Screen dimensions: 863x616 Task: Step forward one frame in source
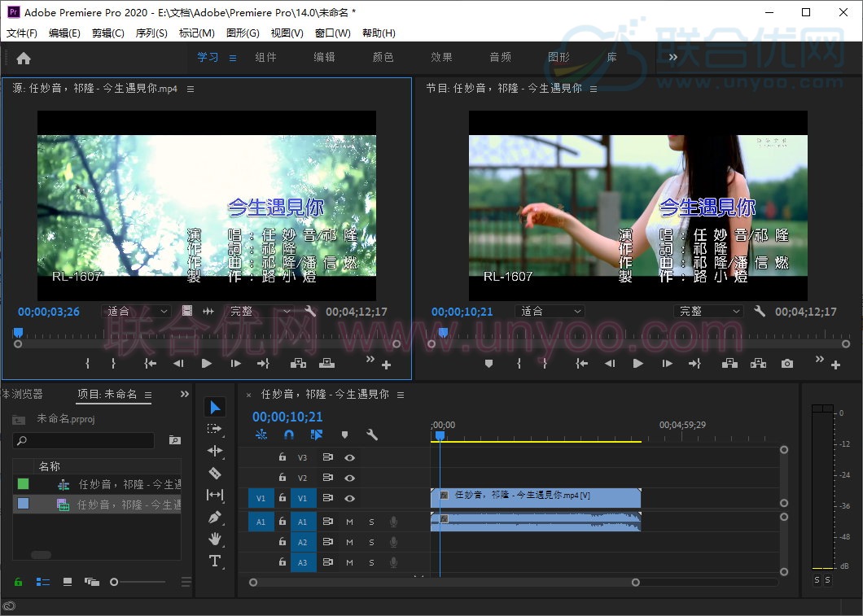235,364
